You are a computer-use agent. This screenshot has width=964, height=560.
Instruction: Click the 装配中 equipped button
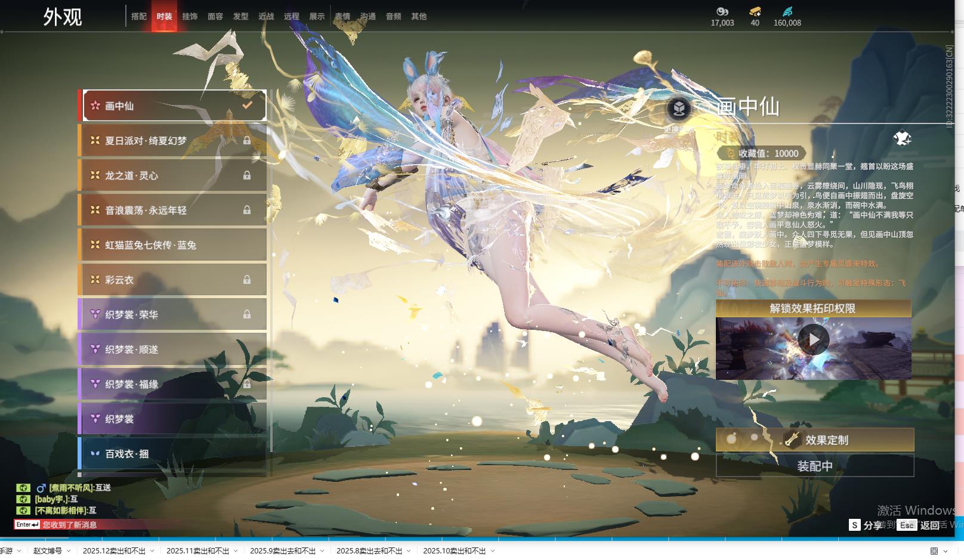815,466
